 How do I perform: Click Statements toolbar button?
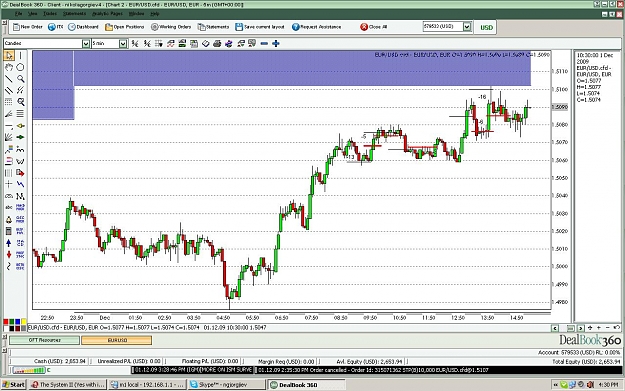point(213,27)
